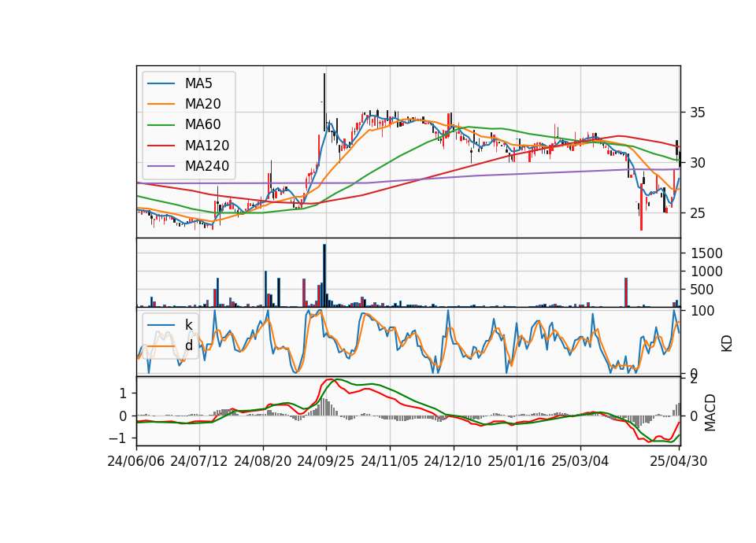Click the left MACD axis value −1

point(117,438)
